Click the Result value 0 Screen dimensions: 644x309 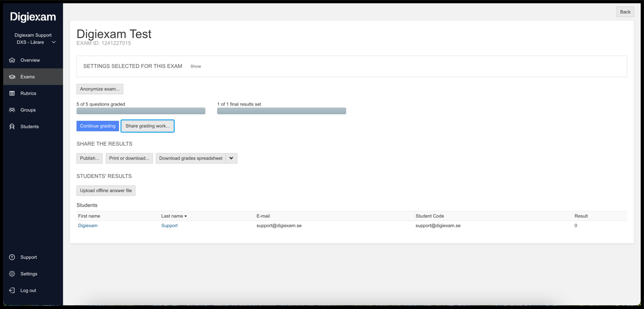pos(576,225)
